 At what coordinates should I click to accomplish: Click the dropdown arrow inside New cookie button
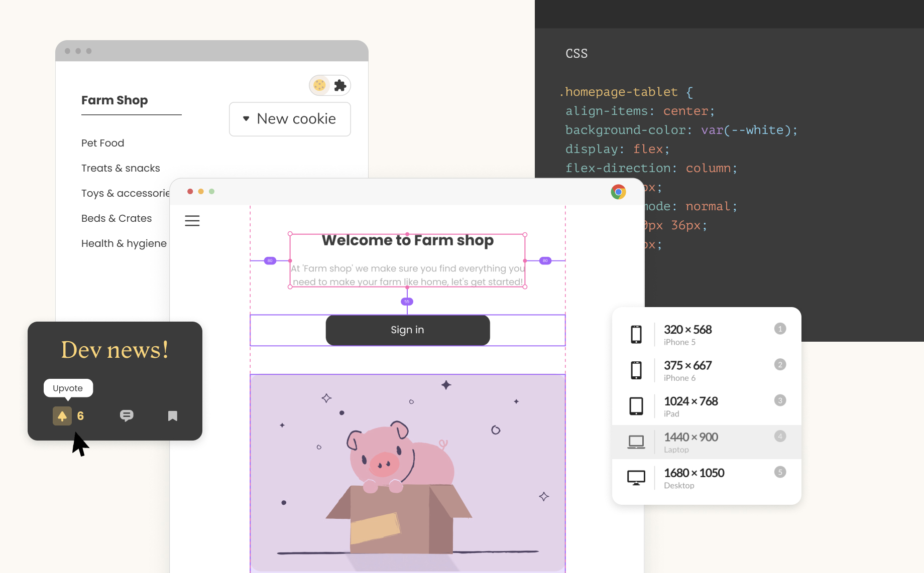pyautogui.click(x=246, y=119)
